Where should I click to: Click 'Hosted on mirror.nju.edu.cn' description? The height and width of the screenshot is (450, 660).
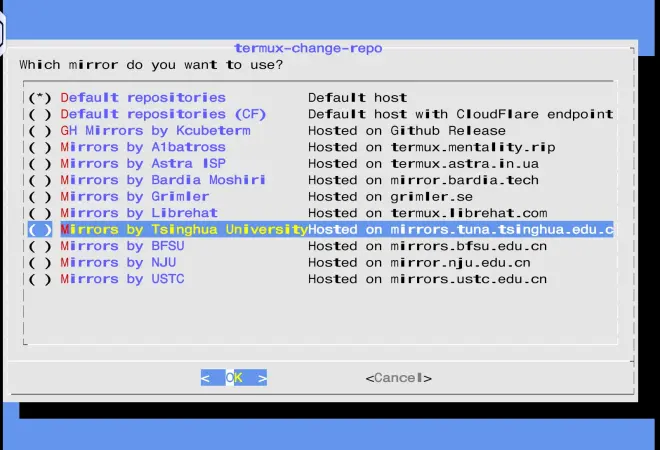click(419, 262)
